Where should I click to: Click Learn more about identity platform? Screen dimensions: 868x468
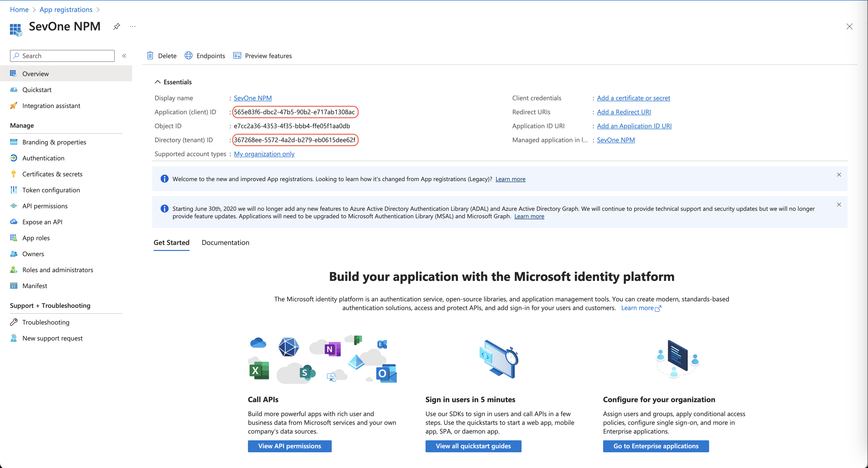point(641,308)
